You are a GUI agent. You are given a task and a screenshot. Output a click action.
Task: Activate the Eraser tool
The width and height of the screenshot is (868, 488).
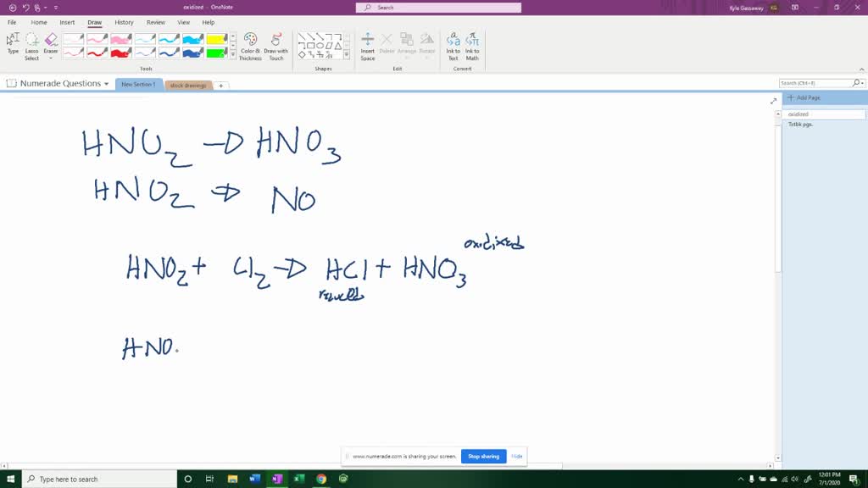pyautogui.click(x=49, y=38)
